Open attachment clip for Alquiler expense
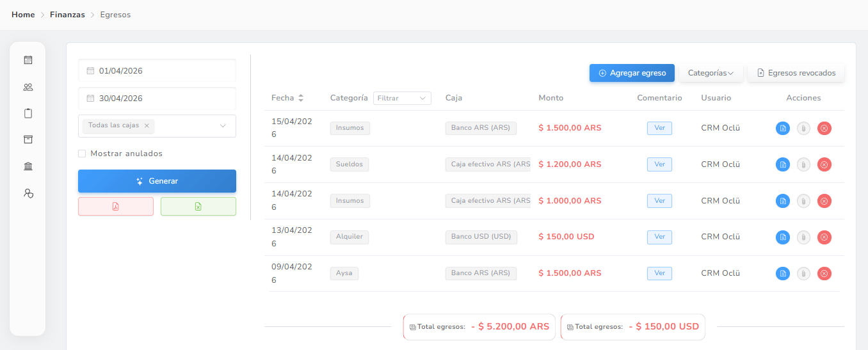The width and height of the screenshot is (868, 350). 803,237
